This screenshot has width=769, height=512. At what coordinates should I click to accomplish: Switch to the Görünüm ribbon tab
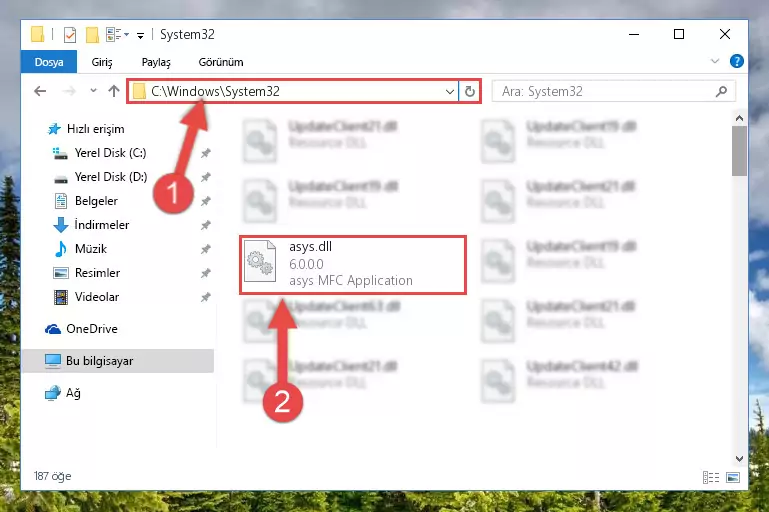(x=221, y=62)
